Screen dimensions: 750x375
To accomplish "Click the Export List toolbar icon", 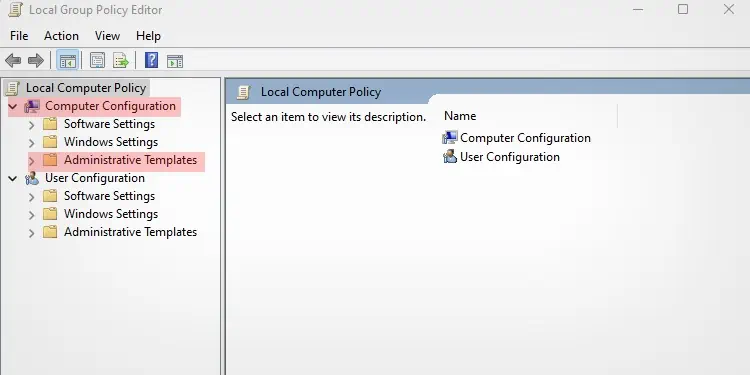I will point(121,61).
